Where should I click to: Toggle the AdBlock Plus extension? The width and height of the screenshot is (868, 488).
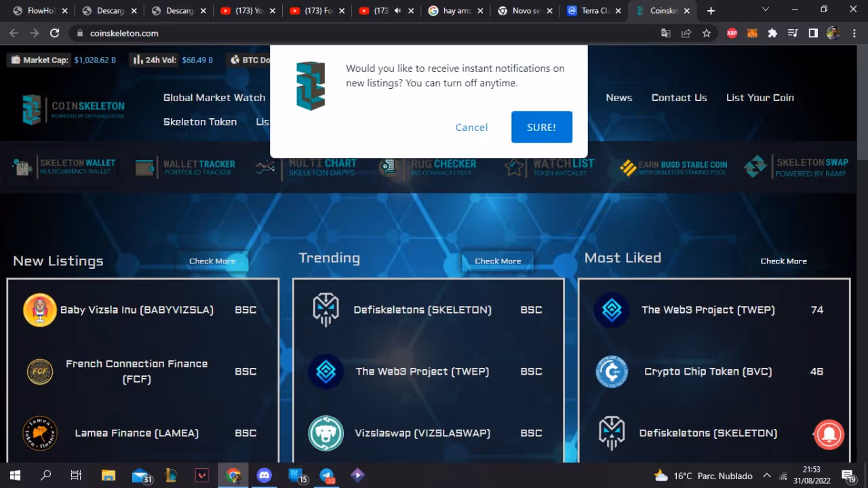click(732, 33)
